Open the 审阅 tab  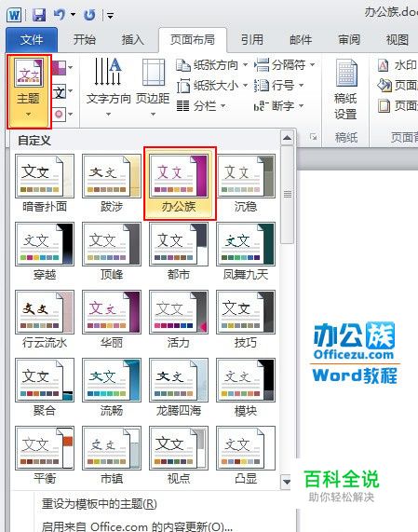coord(349,40)
